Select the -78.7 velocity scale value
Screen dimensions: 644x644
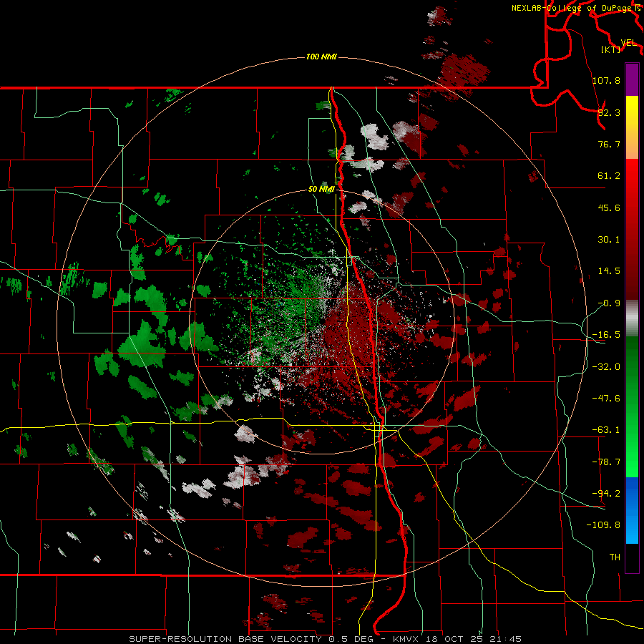tap(606, 462)
